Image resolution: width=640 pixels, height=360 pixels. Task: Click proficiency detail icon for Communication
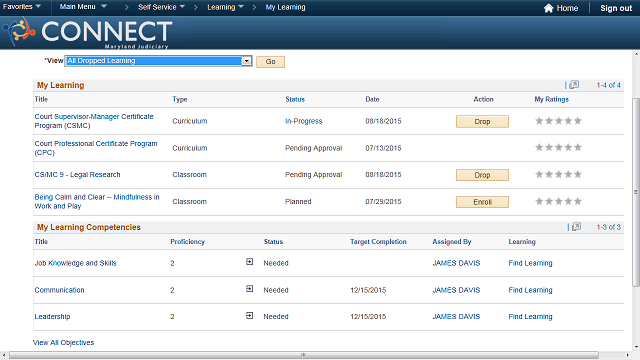click(249, 289)
